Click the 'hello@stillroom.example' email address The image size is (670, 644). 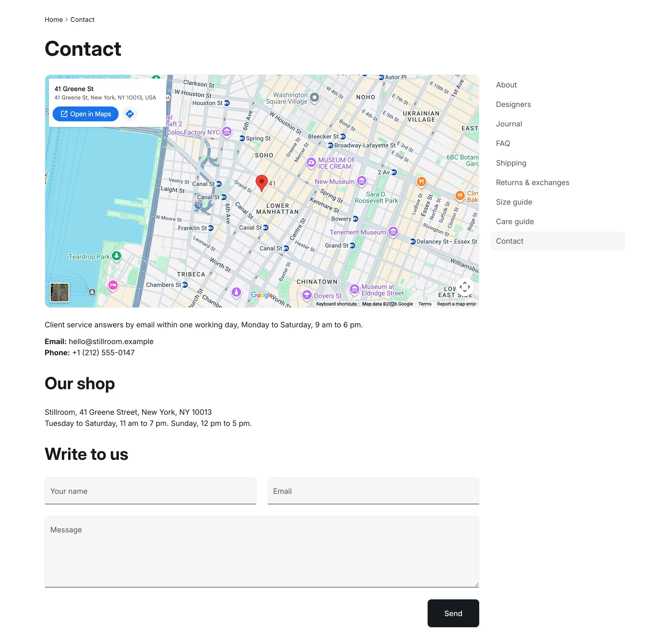pyautogui.click(x=111, y=341)
